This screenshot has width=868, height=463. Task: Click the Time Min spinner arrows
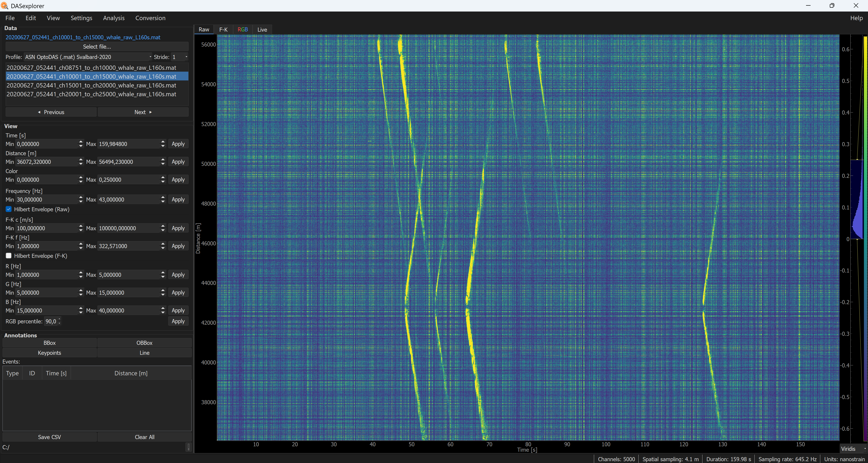tap(81, 144)
